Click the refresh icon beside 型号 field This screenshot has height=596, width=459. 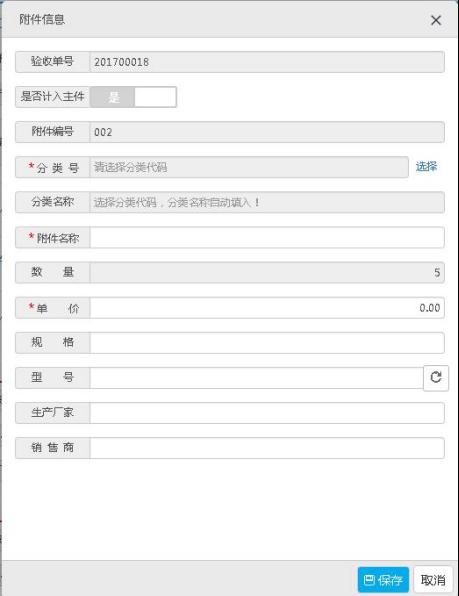436,377
